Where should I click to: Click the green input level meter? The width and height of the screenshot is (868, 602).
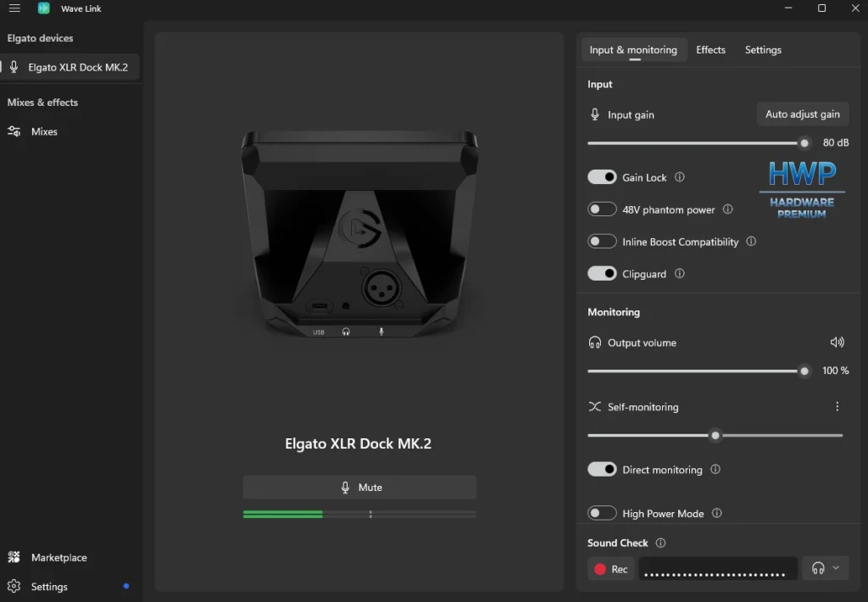coord(359,515)
